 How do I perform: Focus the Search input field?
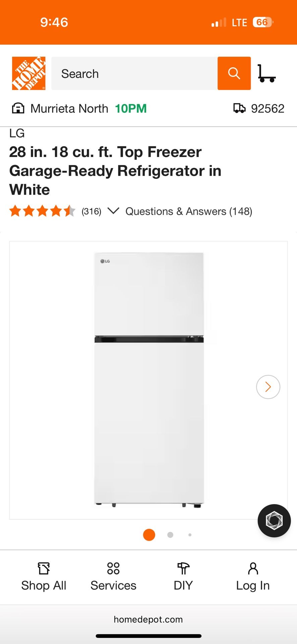coord(134,73)
